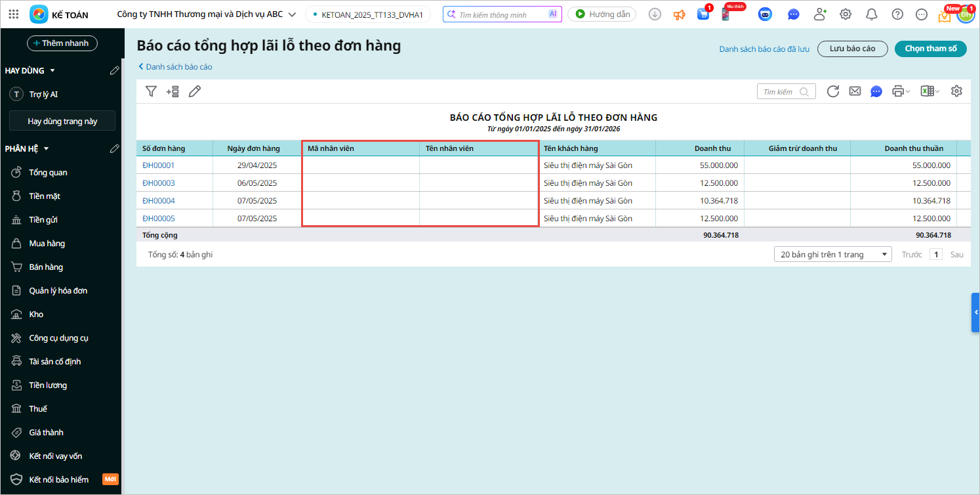Click the Tìm kiếm search field
The image size is (980, 495).
[779, 92]
